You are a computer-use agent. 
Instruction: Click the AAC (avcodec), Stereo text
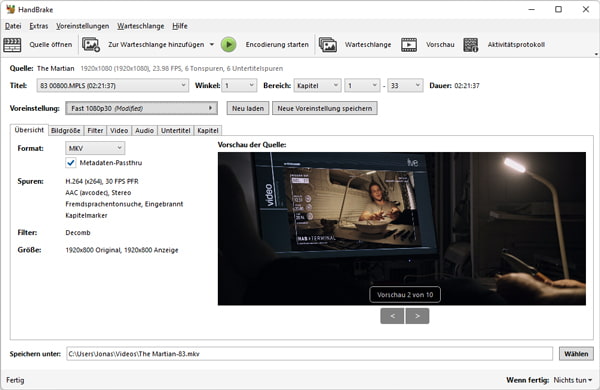click(x=98, y=193)
